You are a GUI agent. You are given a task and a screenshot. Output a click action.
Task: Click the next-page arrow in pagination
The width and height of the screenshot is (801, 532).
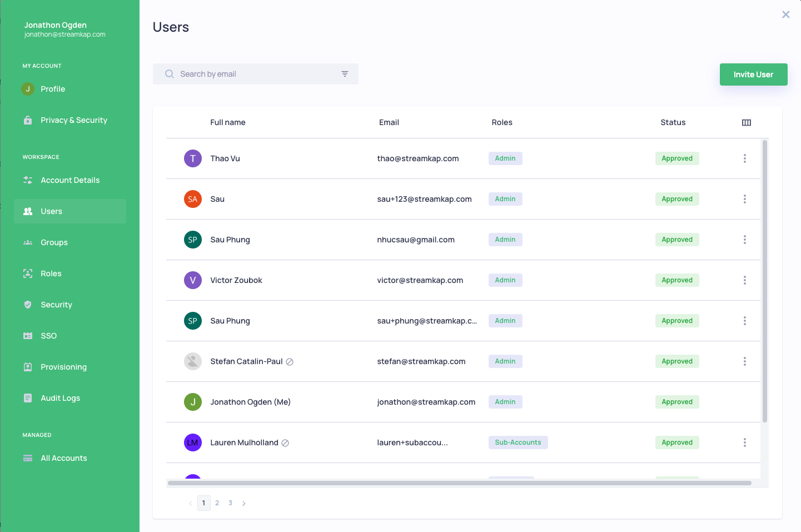tap(243, 503)
